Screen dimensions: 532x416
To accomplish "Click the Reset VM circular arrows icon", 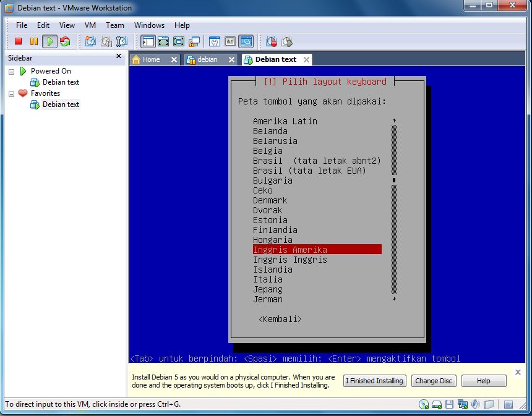I will pyautogui.click(x=65, y=41).
